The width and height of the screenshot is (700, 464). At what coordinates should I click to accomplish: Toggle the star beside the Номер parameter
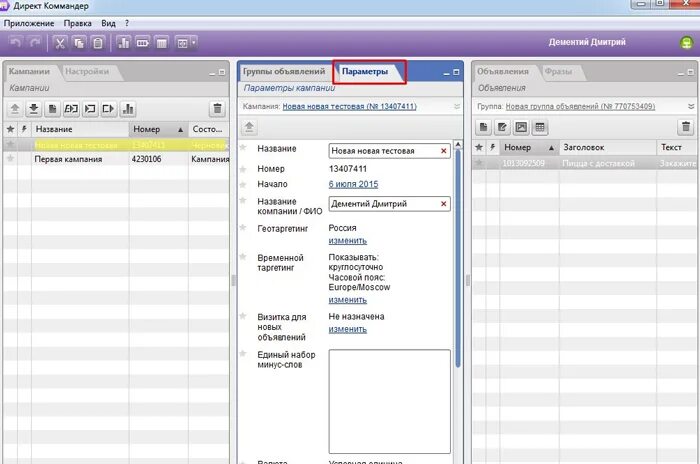pos(243,169)
